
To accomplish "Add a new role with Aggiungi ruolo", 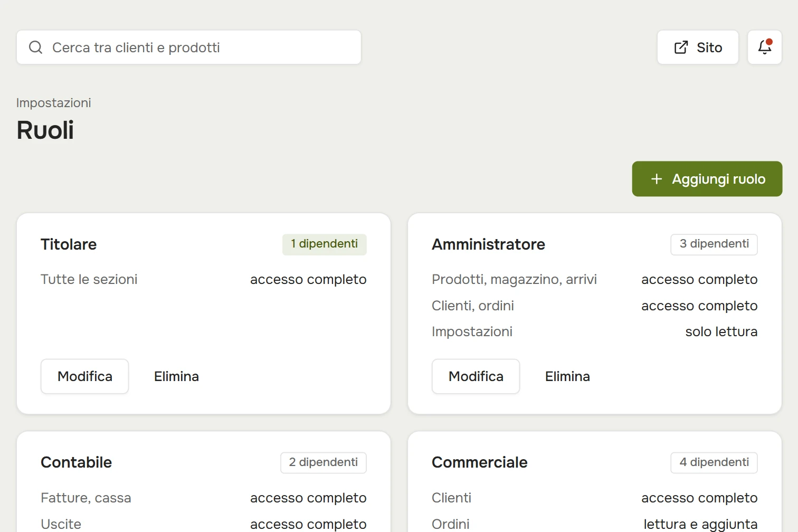I will 707,179.
